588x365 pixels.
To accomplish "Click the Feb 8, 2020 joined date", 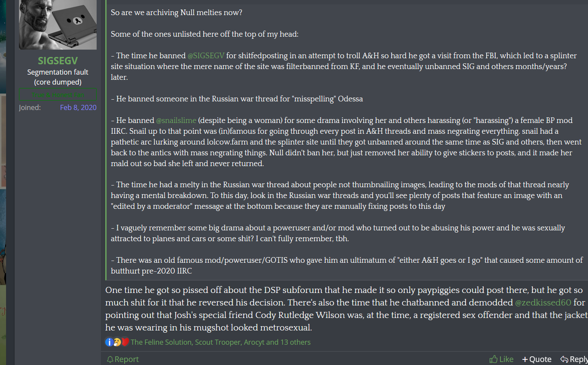I will (x=78, y=107).
